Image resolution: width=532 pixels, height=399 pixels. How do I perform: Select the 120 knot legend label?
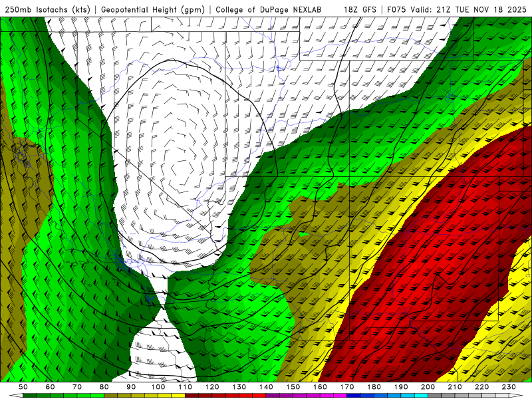pos(212,387)
